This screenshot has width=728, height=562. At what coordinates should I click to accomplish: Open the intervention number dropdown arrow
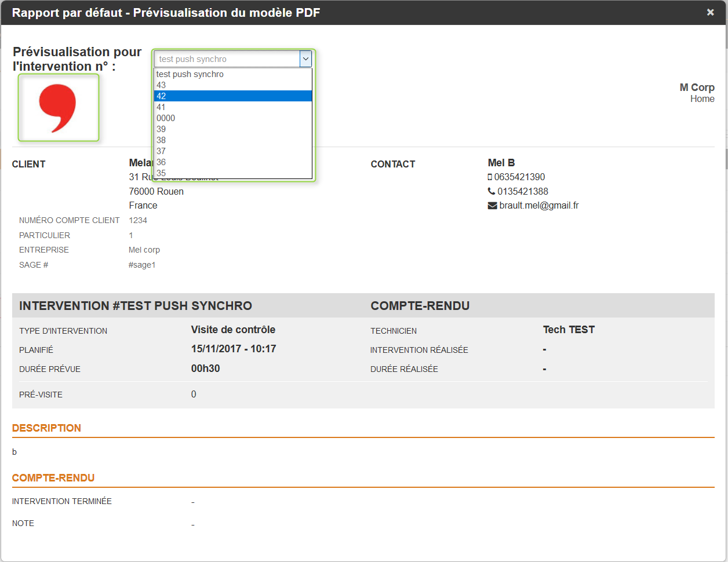click(x=305, y=59)
